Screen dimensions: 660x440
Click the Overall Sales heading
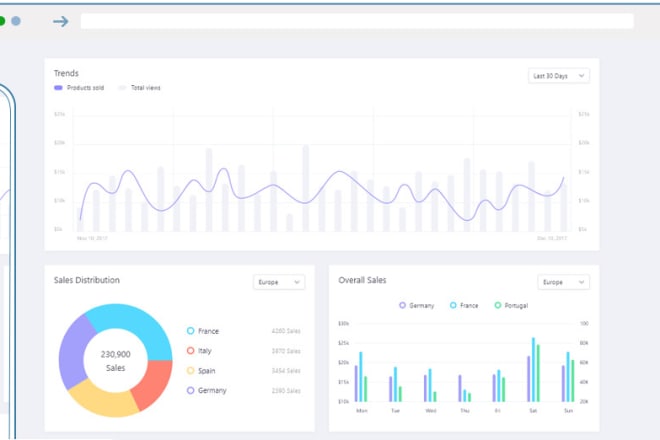[362, 280]
